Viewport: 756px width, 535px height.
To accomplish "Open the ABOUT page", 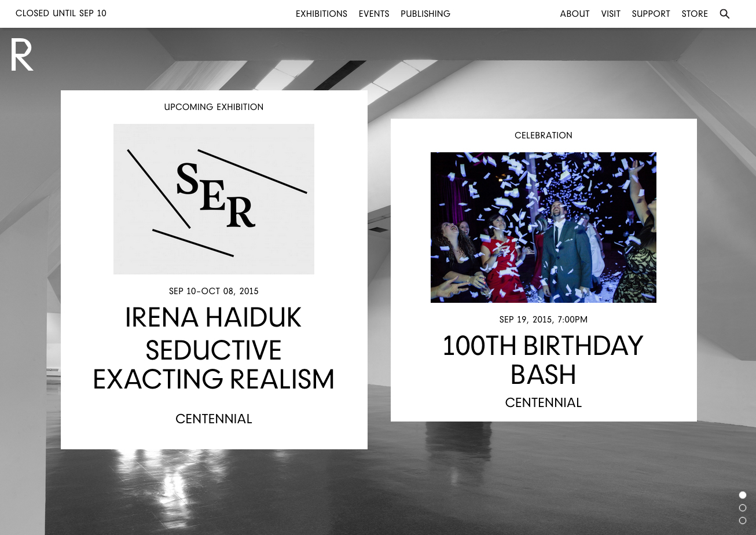I will coord(574,14).
